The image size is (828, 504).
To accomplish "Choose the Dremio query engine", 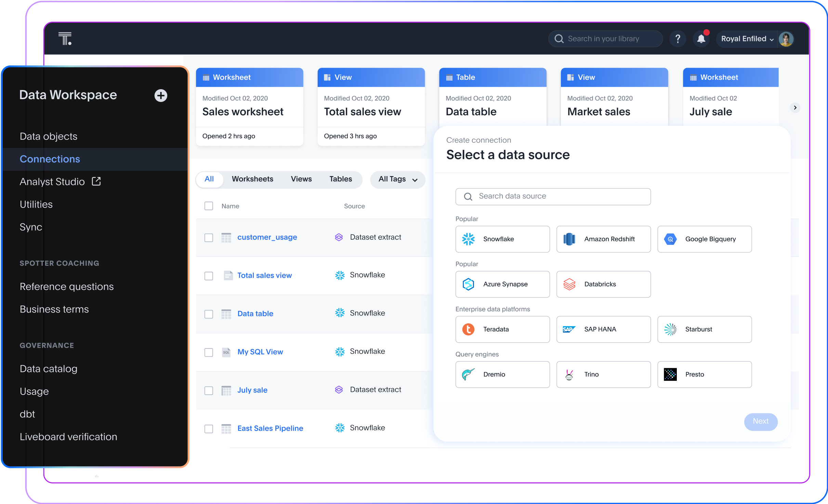I will click(x=502, y=374).
